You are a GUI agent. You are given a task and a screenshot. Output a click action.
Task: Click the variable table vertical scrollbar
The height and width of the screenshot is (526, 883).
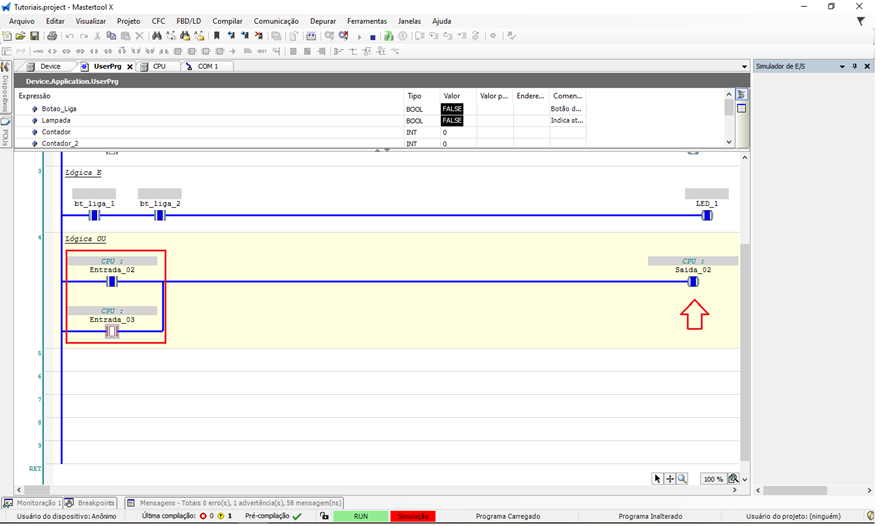click(x=729, y=119)
